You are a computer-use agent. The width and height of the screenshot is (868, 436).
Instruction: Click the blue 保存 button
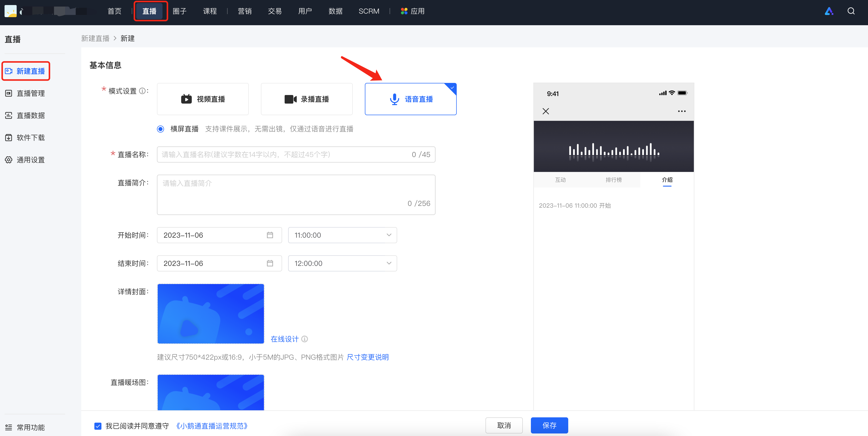549,426
